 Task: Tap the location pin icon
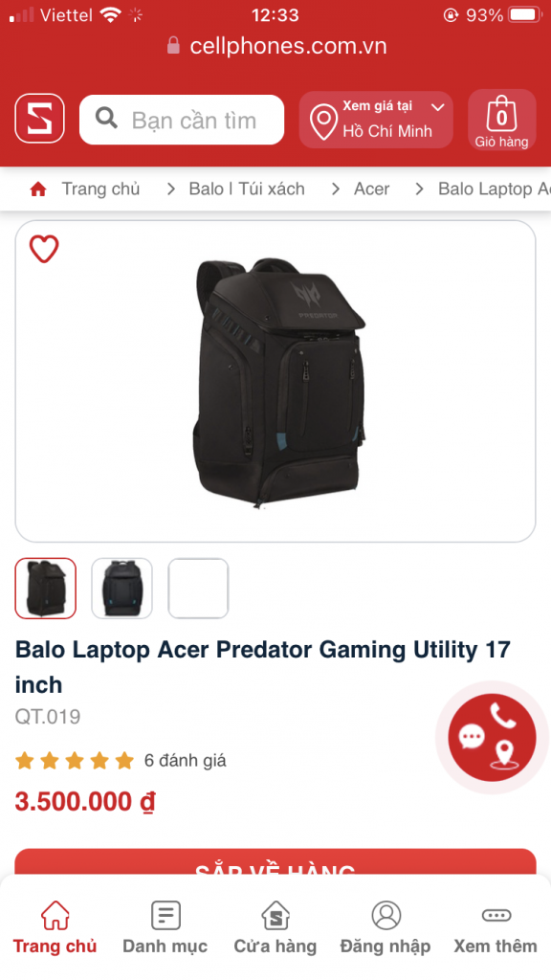pyautogui.click(x=323, y=122)
